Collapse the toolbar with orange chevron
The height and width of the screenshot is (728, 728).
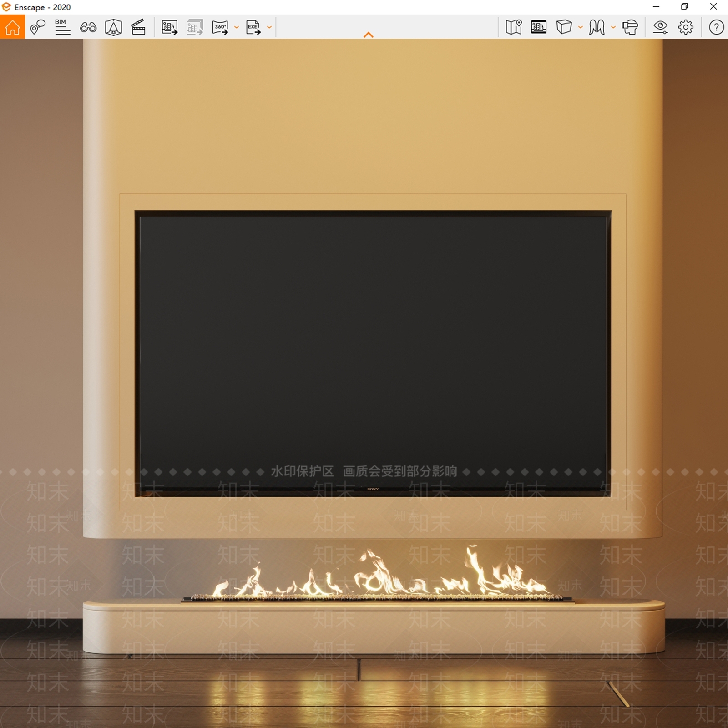pyautogui.click(x=369, y=35)
